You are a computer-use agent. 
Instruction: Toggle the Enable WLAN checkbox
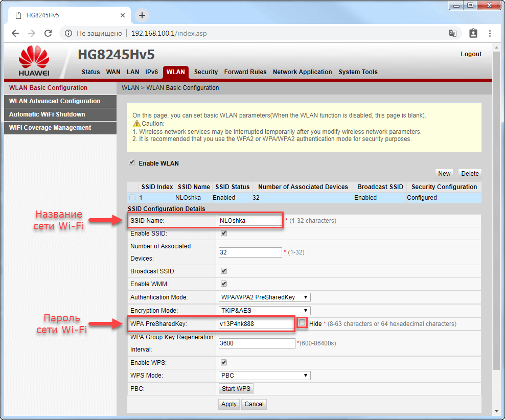(132, 162)
